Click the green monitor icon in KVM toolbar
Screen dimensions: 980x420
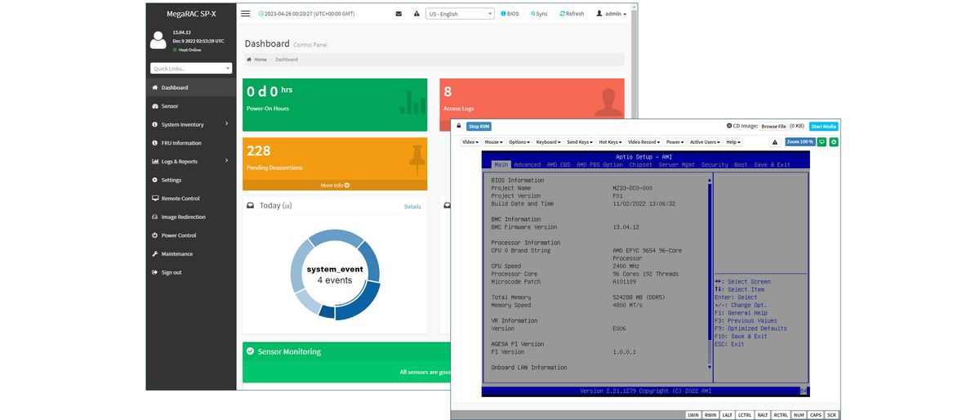click(x=822, y=142)
